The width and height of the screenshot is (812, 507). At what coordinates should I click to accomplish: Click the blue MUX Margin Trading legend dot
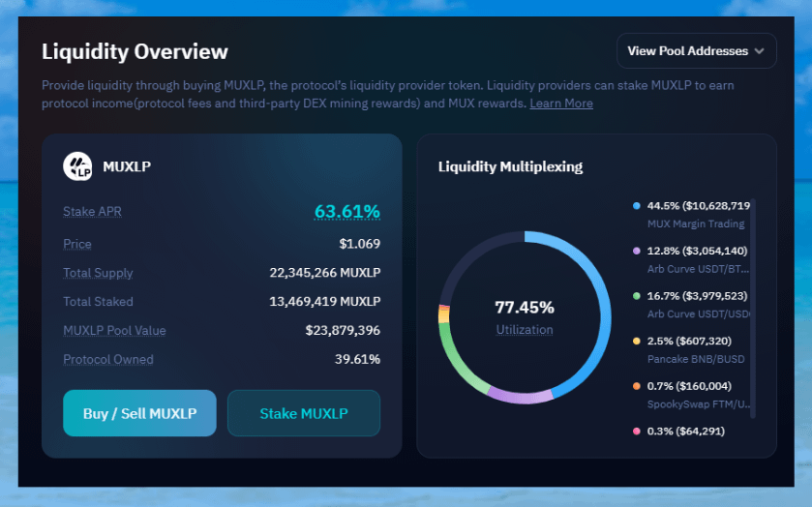636,206
